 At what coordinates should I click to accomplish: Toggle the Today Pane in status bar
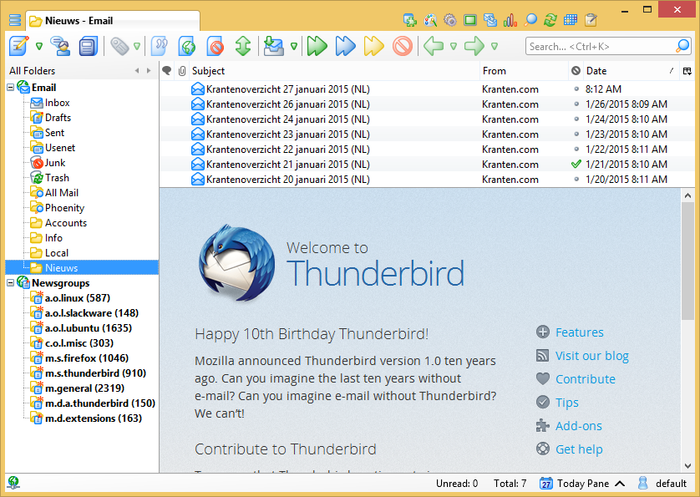pos(582,483)
